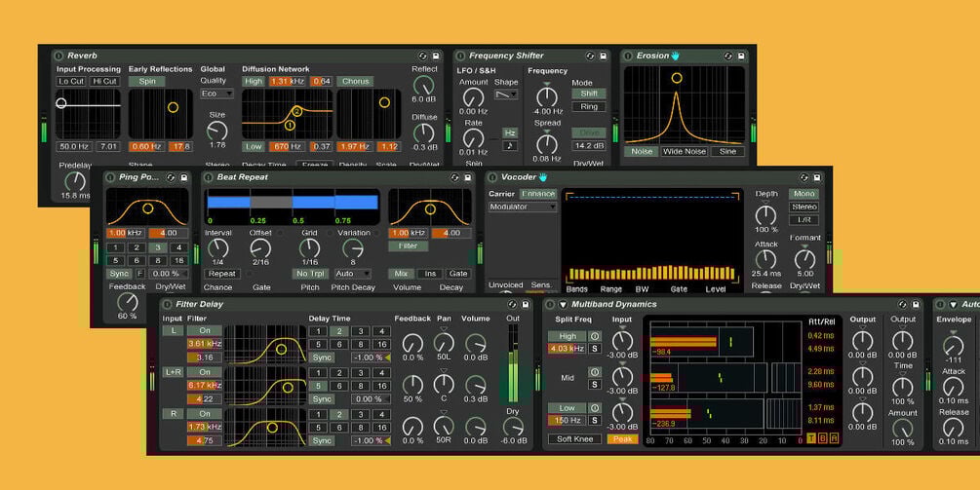Select Gate output mode in Beat Repeat
This screenshot has width=980, height=490.
tap(458, 274)
